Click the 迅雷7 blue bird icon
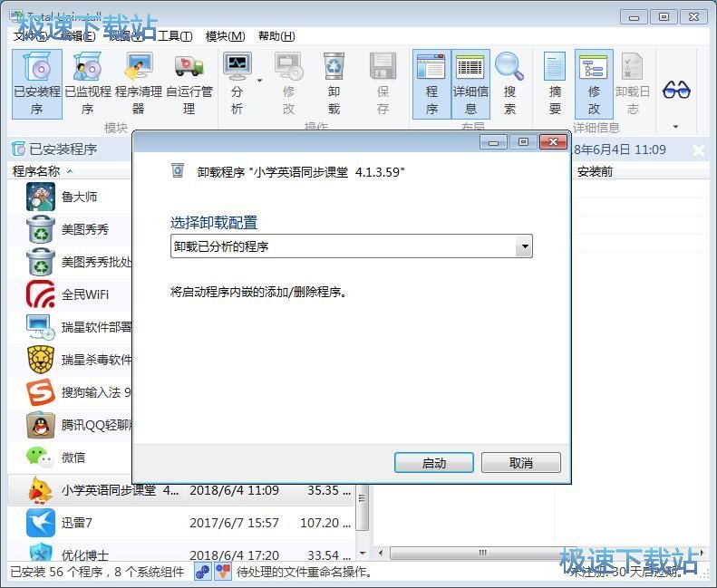717x588 pixels. (x=41, y=523)
